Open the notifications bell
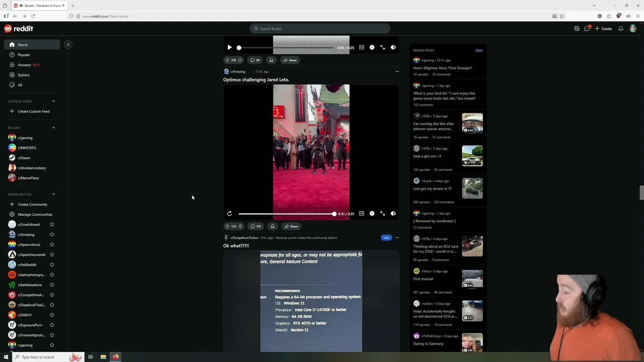The width and height of the screenshot is (644, 362). 621,29
